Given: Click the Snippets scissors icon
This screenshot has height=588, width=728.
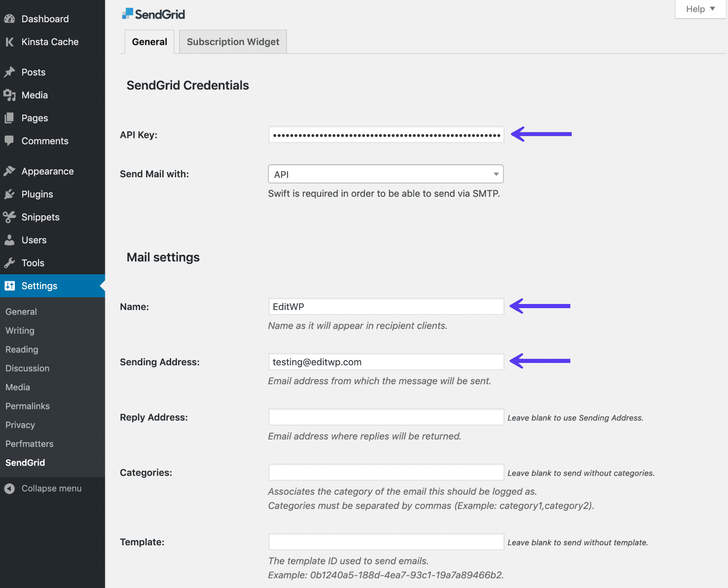Looking at the screenshot, I should 9,217.
